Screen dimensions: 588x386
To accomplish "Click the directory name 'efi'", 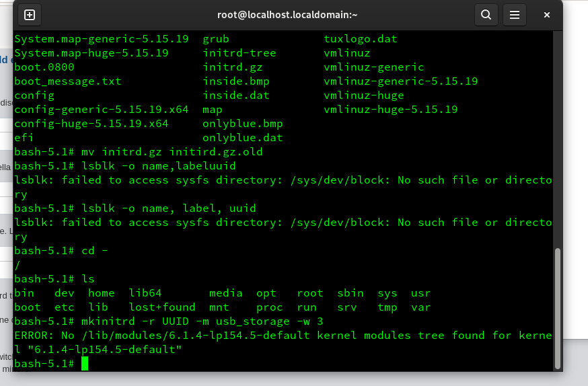I will [x=24, y=138].
